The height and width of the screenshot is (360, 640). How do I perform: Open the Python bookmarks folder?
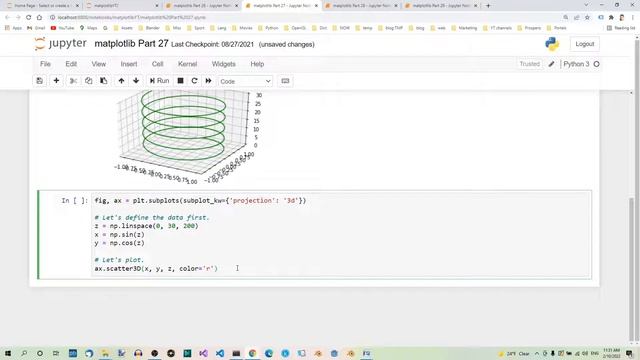coord(268,28)
